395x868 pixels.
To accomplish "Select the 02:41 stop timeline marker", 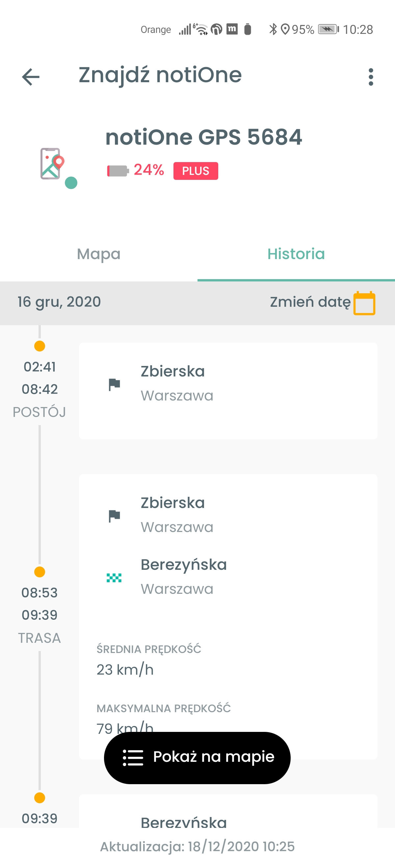I will [x=40, y=346].
